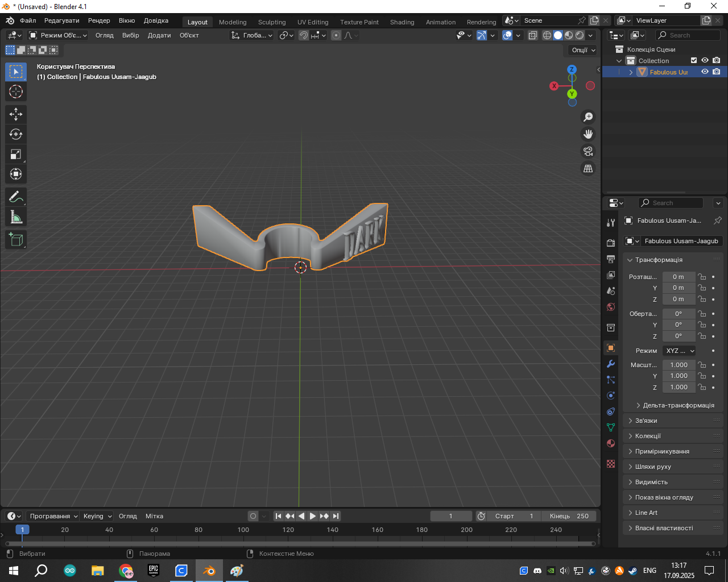
Task: Activate the Scale tool
Action: pos(16,154)
